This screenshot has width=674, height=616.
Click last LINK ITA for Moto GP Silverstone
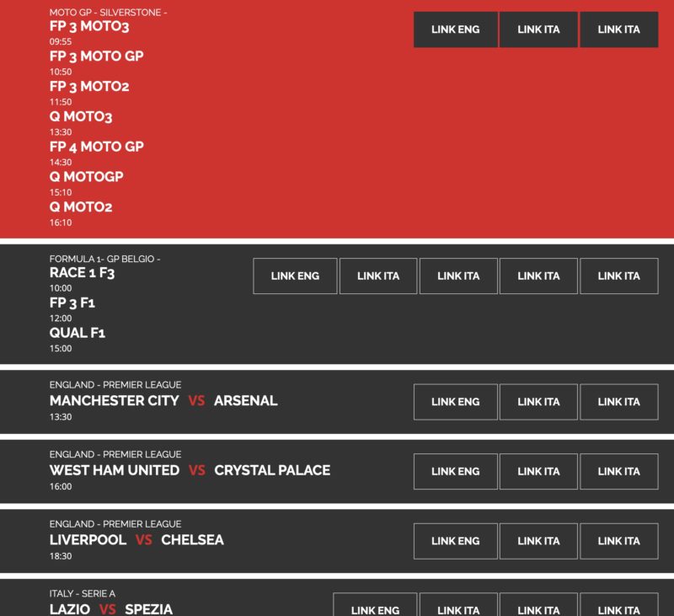(618, 29)
